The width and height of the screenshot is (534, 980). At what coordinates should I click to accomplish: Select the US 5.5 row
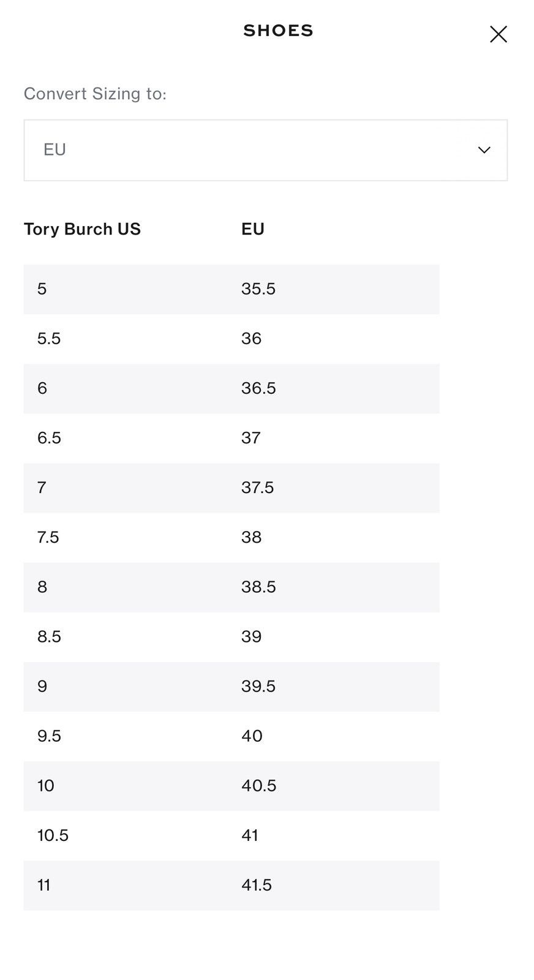tap(231, 339)
